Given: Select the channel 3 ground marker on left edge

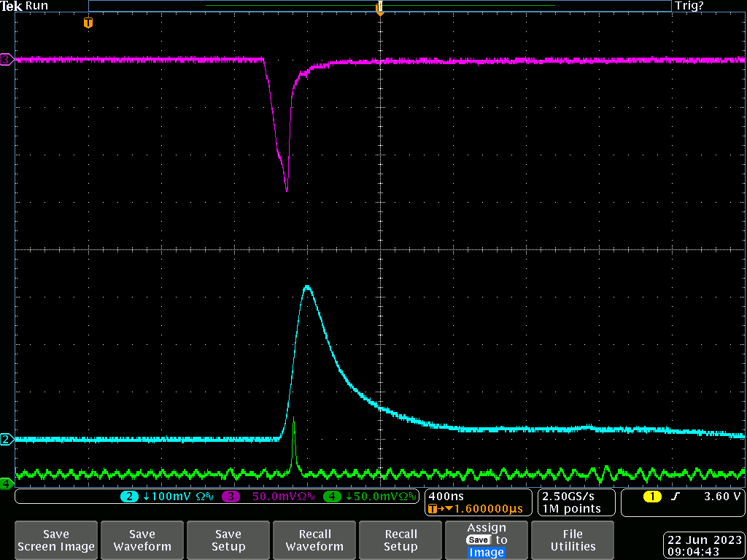Looking at the screenshot, I should click(7, 59).
